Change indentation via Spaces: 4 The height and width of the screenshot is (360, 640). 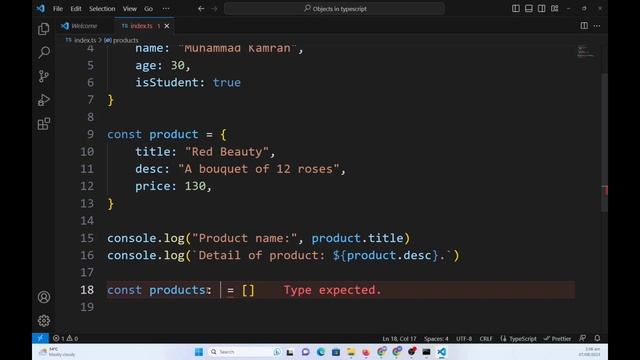436,338
